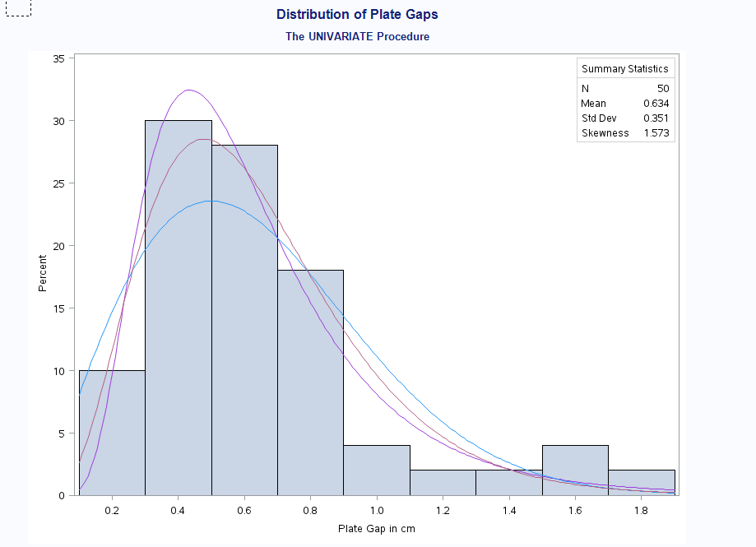Click 'The UNIVARIATE Procedure' subtitle
756x547 pixels.
357,36
